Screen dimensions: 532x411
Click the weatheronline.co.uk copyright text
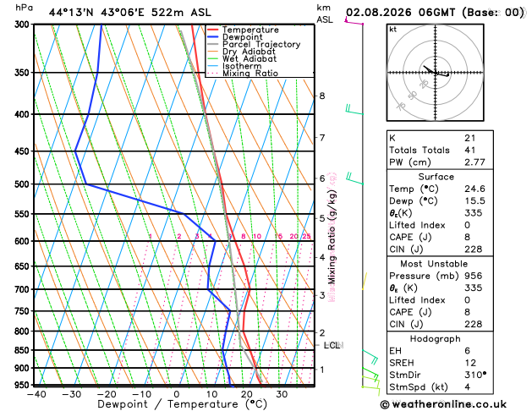point(443,404)
